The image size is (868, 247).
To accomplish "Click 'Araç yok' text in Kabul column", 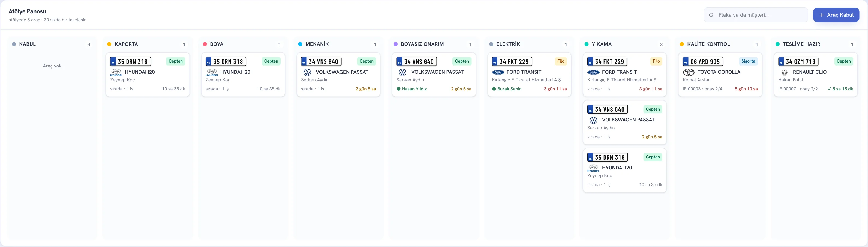I will coord(52,66).
